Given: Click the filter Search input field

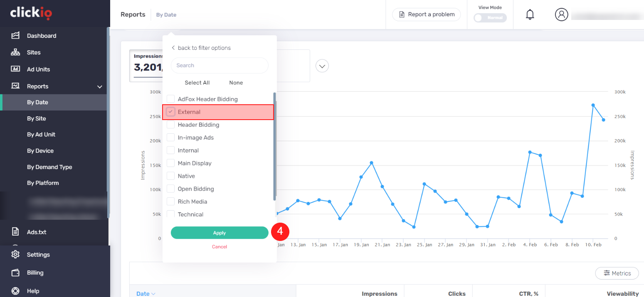Looking at the screenshot, I should click(220, 65).
